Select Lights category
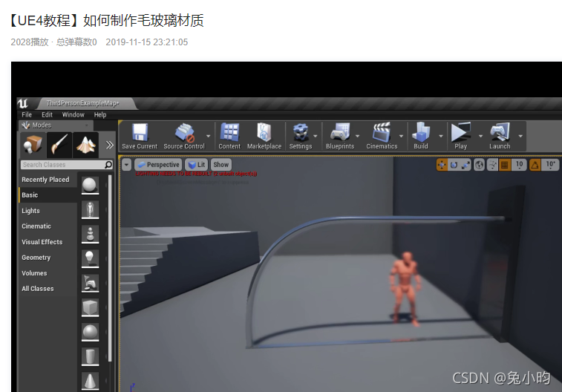This screenshot has width=562, height=392. tap(48, 211)
